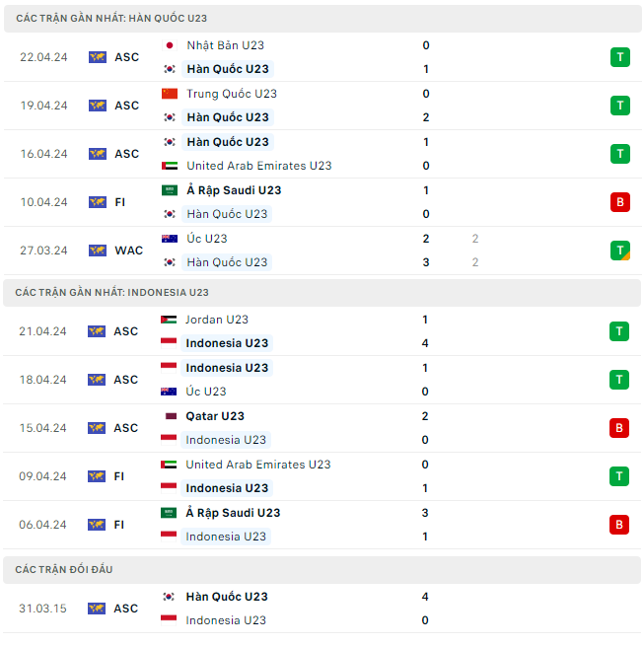
Task: Click the Australia flag beside Úc U23 on 18.04.24
Action: 169,392
